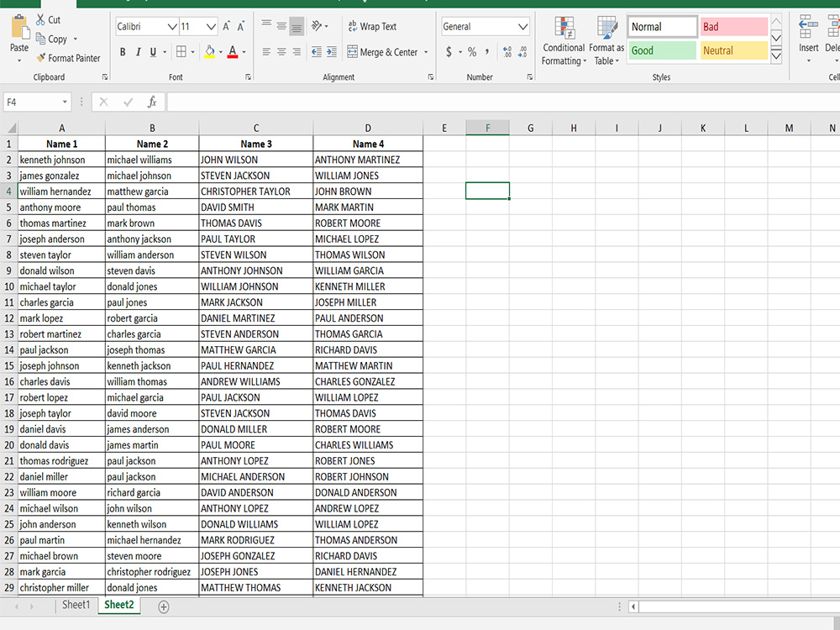This screenshot has height=630, width=840.
Task: Click the formula bar input
Action: click(503, 102)
